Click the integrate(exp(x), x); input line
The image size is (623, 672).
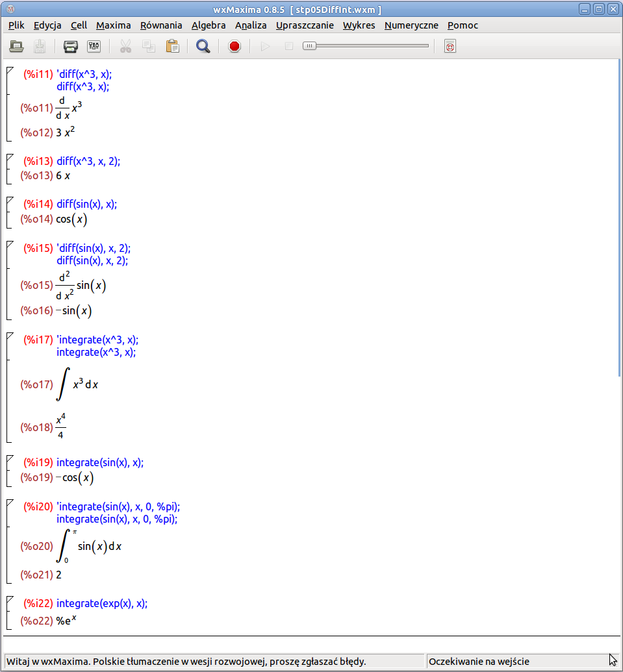pos(102,603)
